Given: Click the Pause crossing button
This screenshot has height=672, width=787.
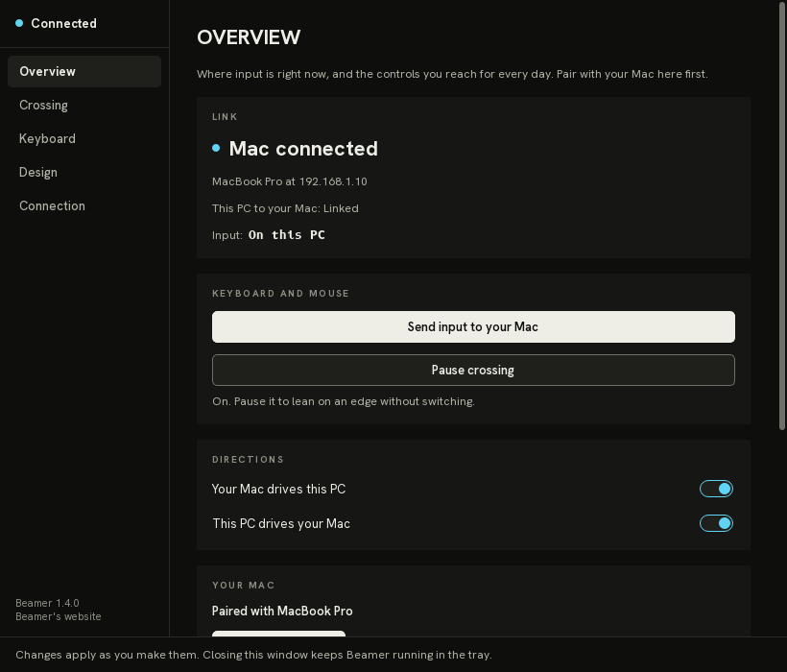Looking at the screenshot, I should click(473, 370).
